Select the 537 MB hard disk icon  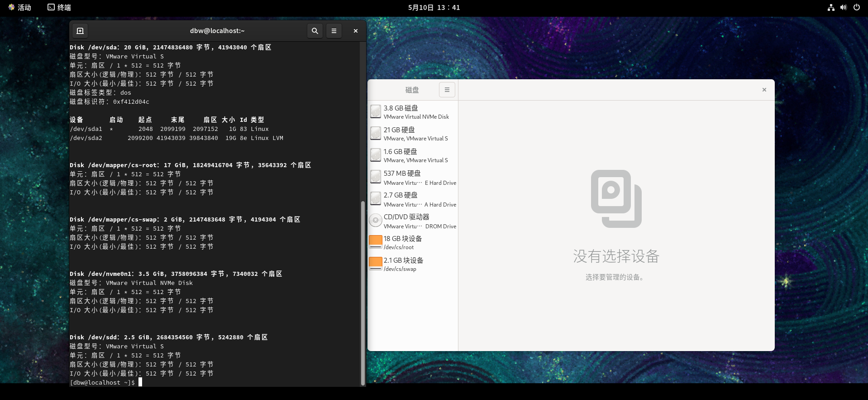(x=376, y=177)
